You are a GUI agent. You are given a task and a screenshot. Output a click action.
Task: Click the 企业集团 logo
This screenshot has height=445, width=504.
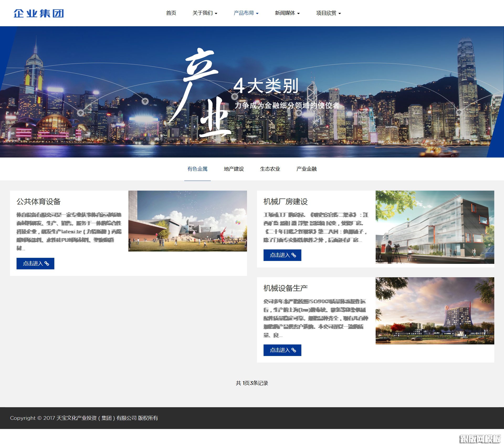(x=39, y=13)
